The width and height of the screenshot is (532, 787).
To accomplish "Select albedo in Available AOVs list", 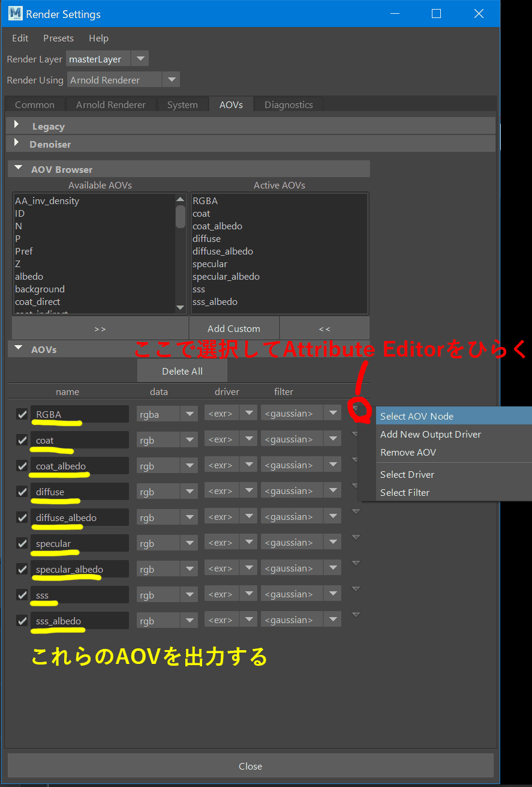I will coord(29,276).
